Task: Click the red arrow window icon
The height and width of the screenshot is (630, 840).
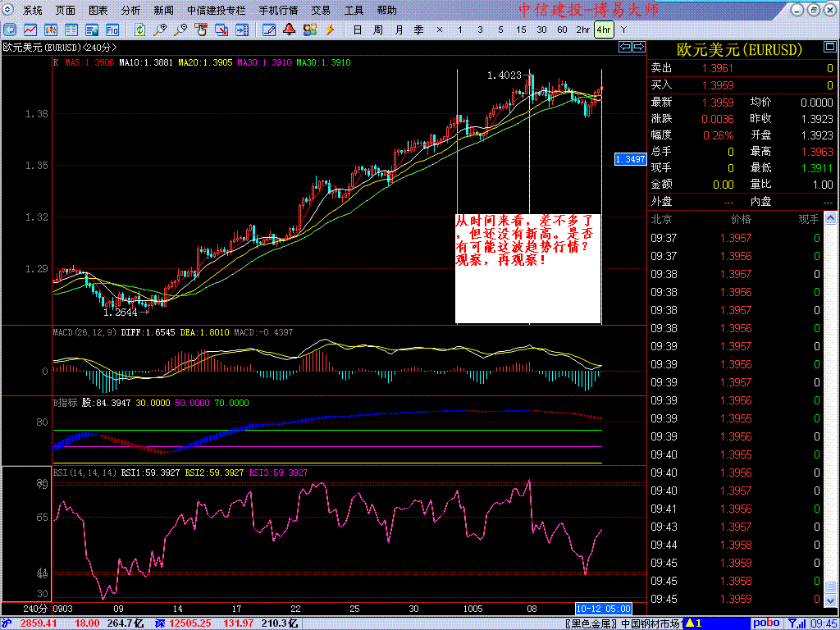Action: [x=221, y=30]
